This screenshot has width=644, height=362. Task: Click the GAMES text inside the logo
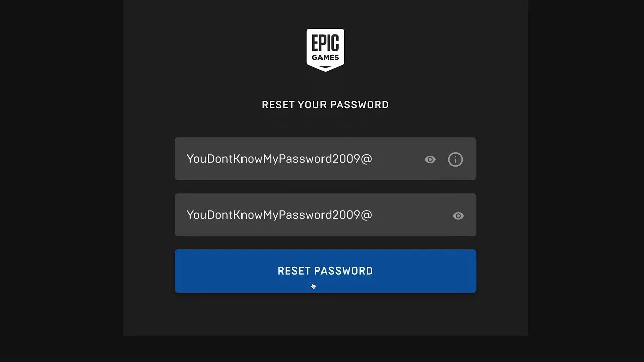pos(325,57)
